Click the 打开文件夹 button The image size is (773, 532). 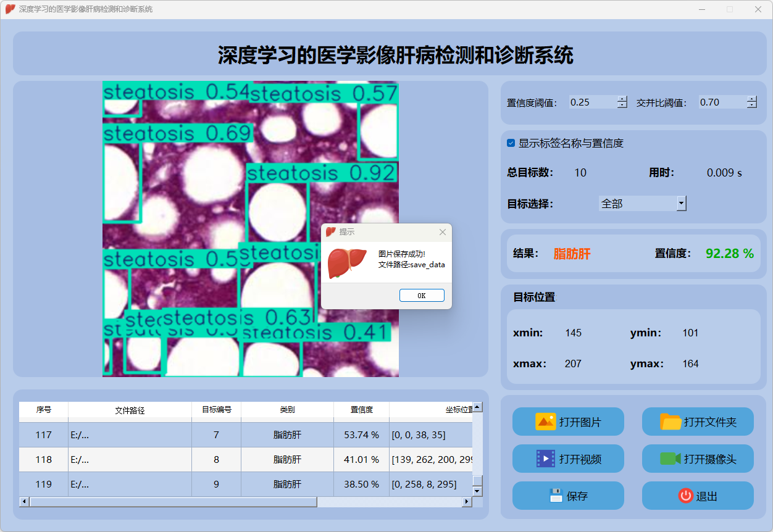tap(698, 422)
